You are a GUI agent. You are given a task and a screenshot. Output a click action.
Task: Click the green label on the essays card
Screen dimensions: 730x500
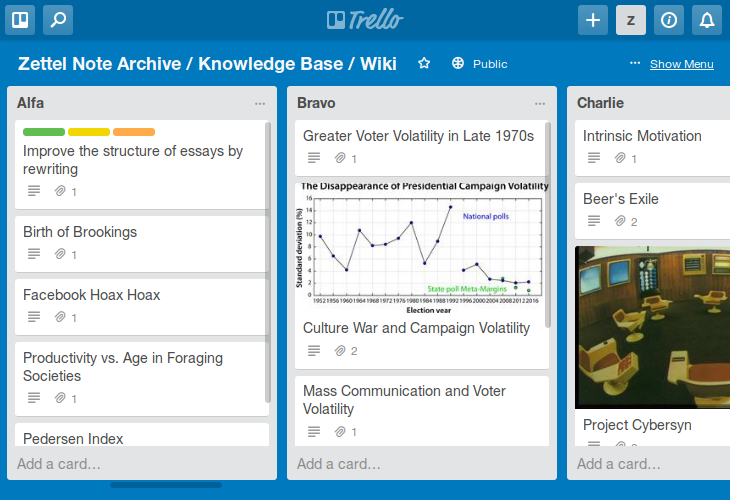point(44,132)
